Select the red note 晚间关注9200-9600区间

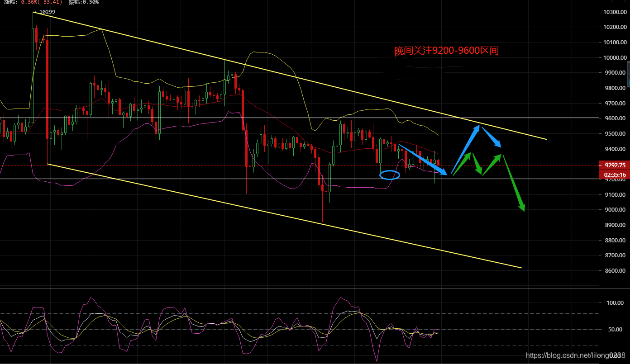(x=446, y=51)
